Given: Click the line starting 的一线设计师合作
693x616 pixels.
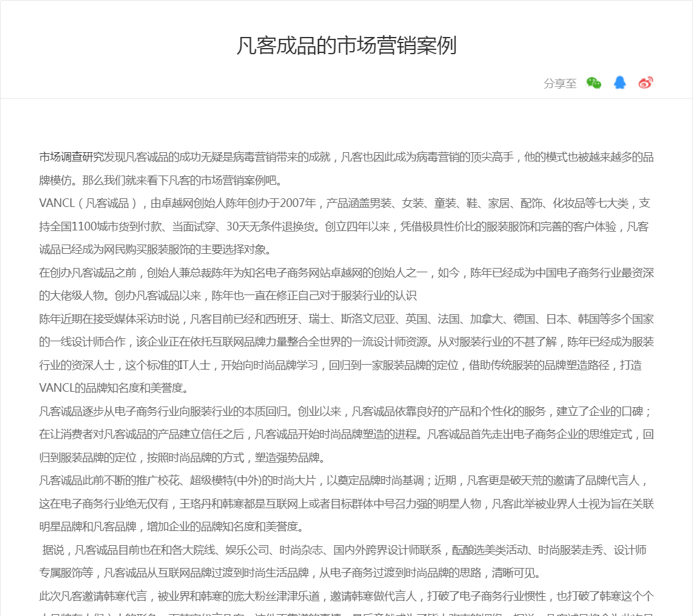Looking at the screenshot, I should click(x=346, y=342).
